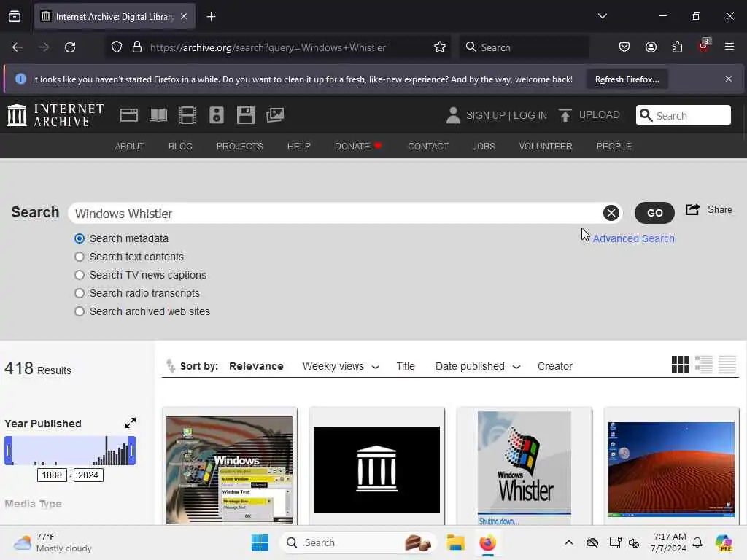View site padlock information

pos(137,47)
